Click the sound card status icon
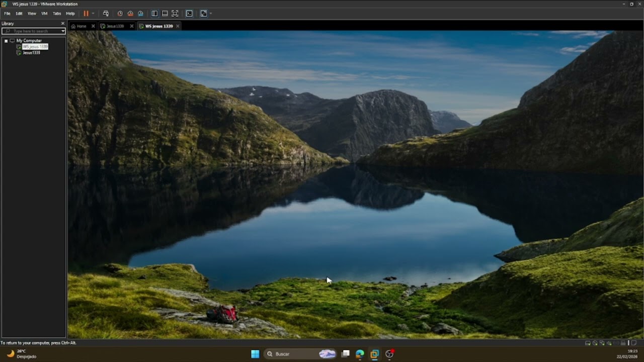Viewport: 644px width, 362px height. tap(610, 343)
